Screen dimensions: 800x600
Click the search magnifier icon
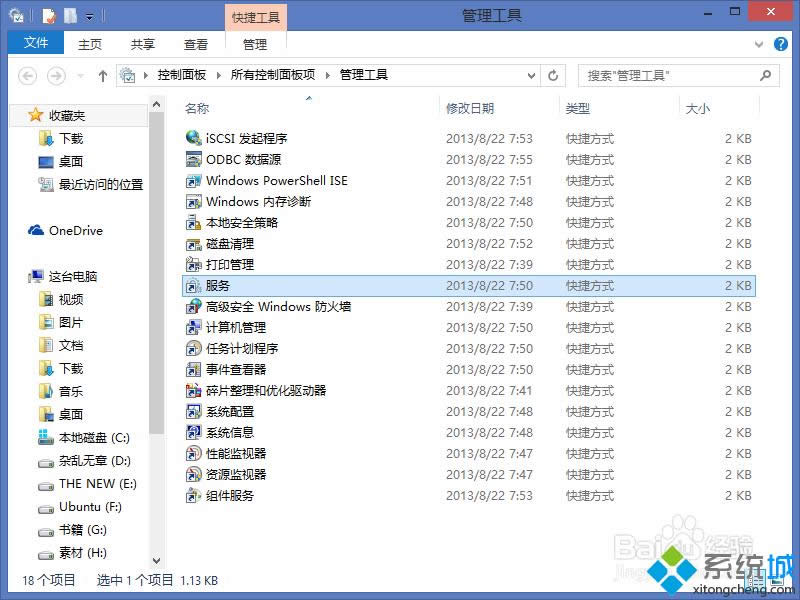[x=766, y=75]
